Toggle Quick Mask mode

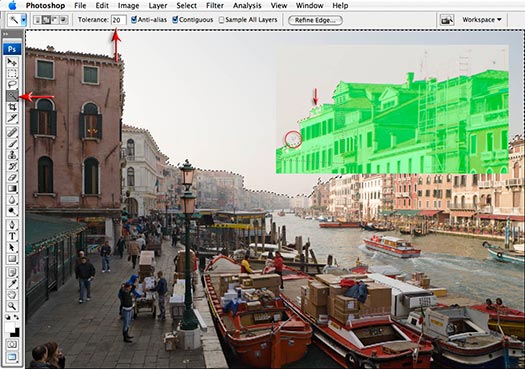click(x=12, y=345)
